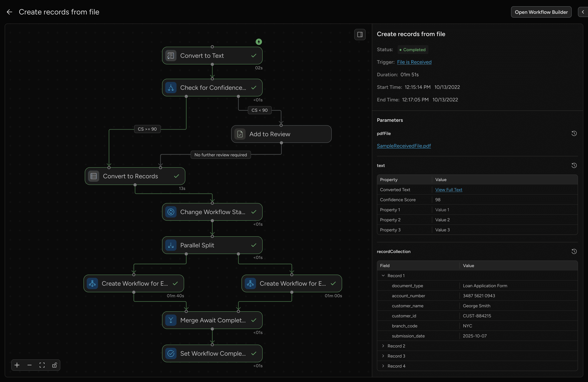Go back using the top-left arrow
This screenshot has height=382, width=588.
[x=9, y=12]
